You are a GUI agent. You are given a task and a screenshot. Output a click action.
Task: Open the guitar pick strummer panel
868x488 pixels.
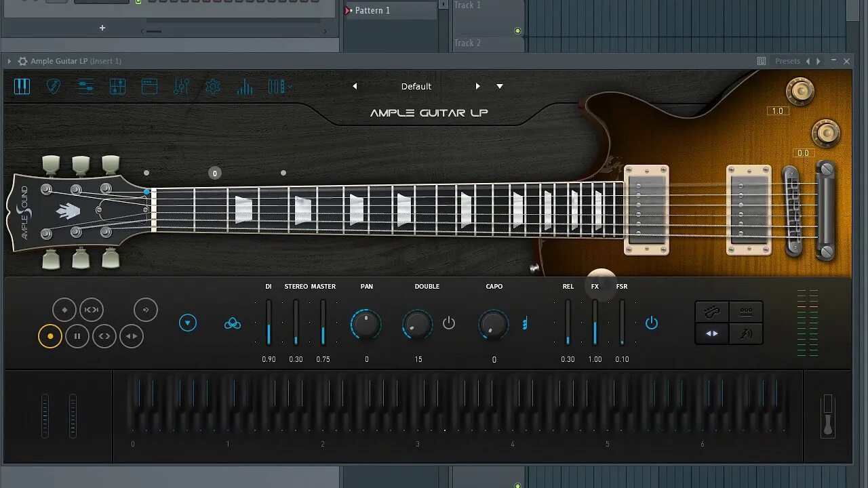pos(54,86)
